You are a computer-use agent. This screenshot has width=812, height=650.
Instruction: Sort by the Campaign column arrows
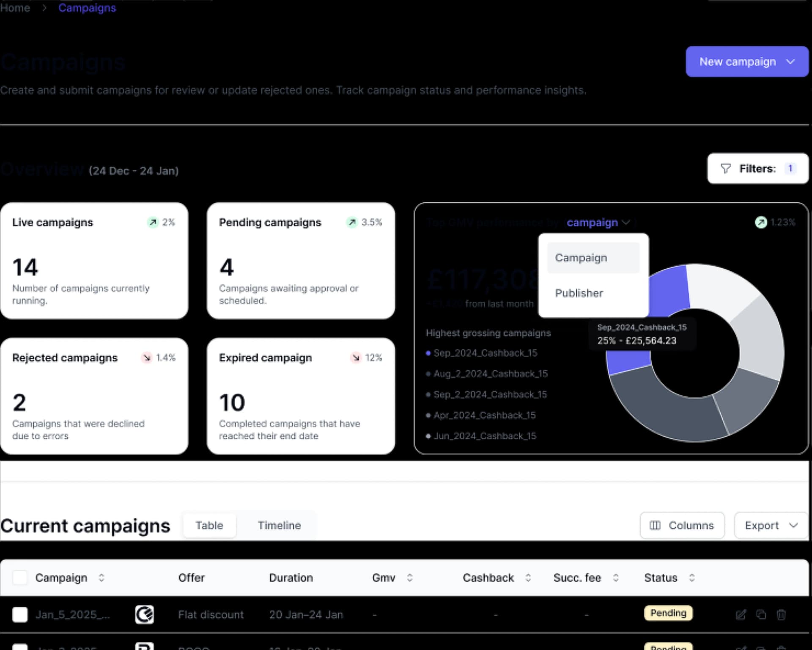coord(101,578)
